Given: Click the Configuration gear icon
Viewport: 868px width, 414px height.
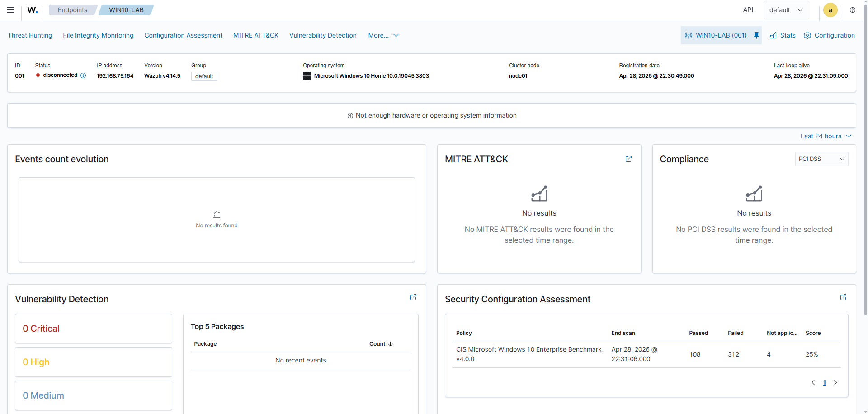Looking at the screenshot, I should (807, 35).
